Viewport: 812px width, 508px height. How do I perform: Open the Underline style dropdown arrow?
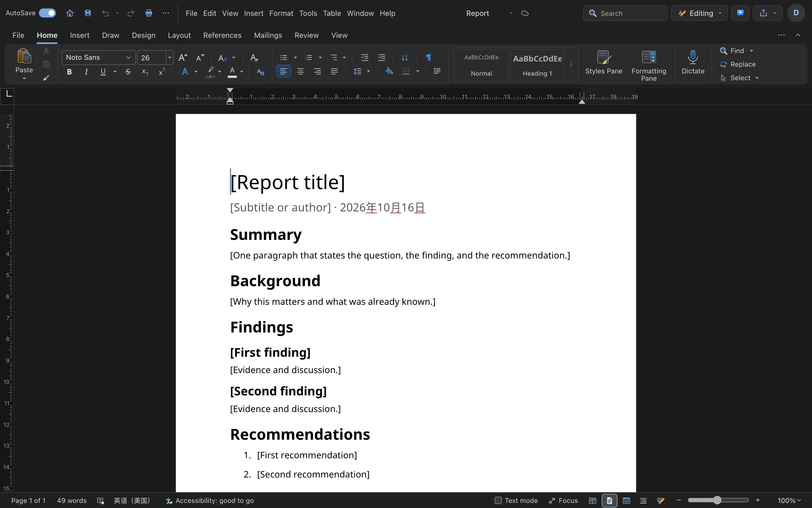pos(115,72)
